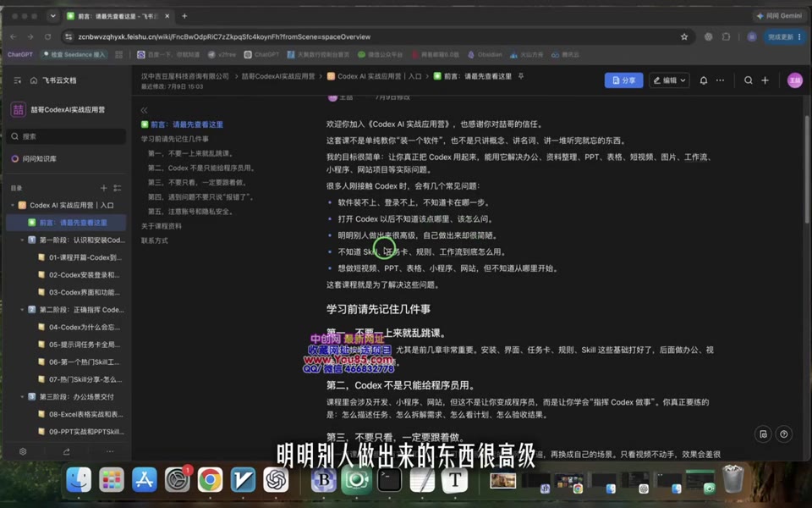Open the 腾讯云 bookmark
The width and height of the screenshot is (812, 508).
click(x=566, y=54)
